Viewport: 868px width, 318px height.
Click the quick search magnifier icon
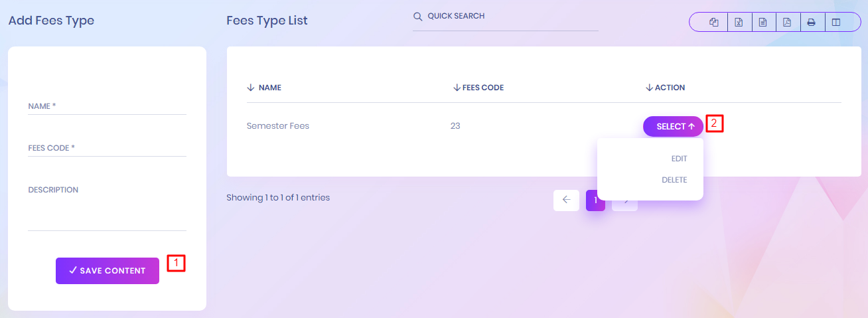pos(418,17)
